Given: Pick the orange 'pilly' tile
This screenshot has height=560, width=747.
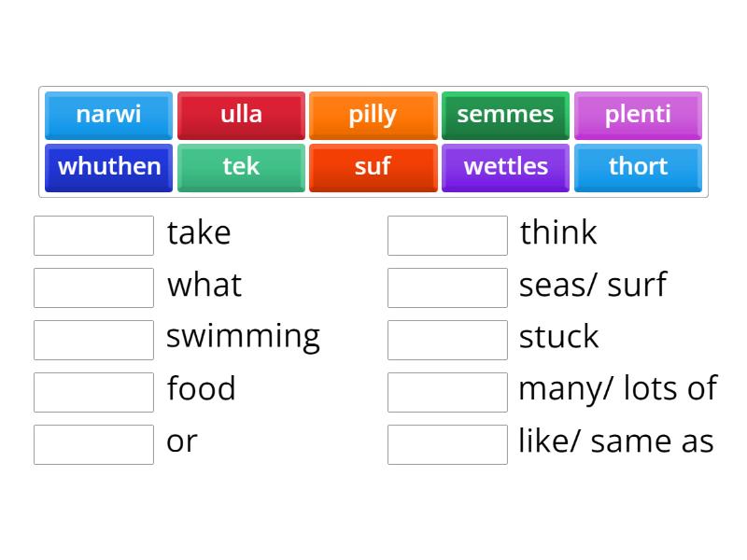Looking at the screenshot, I should [373, 115].
